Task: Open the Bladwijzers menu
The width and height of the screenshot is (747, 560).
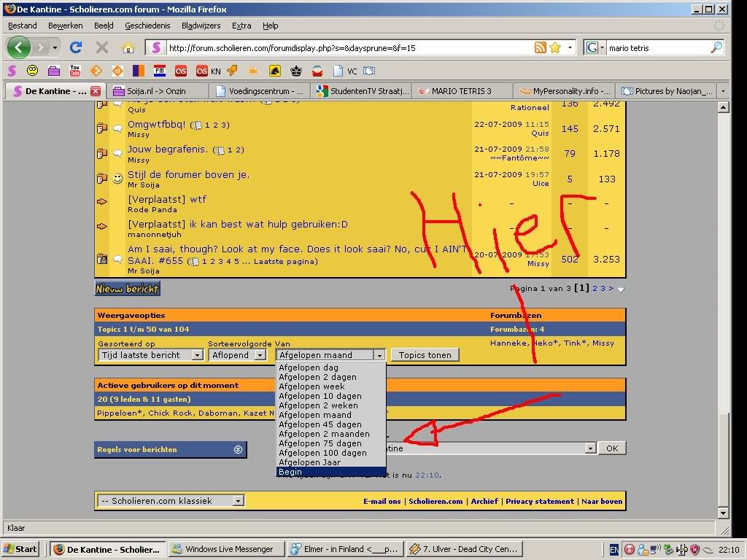Action: (x=201, y=26)
